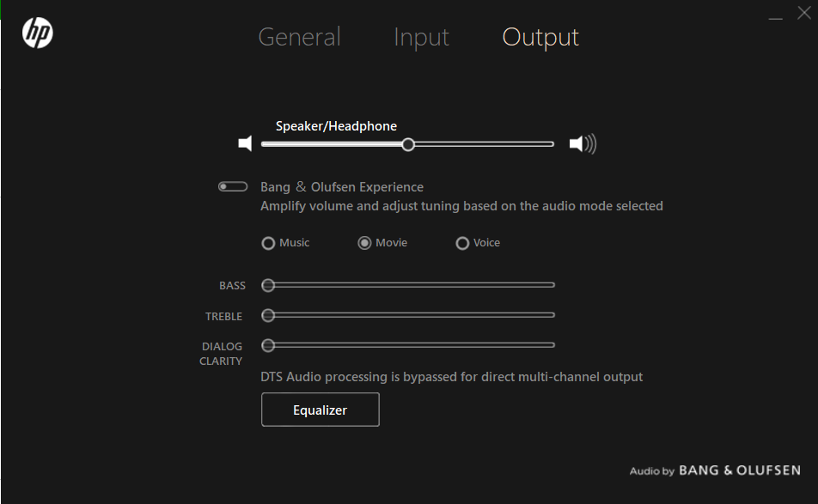Screen dimensions: 818x504
Task: Click the mute speaker icon
Action: pos(245,143)
